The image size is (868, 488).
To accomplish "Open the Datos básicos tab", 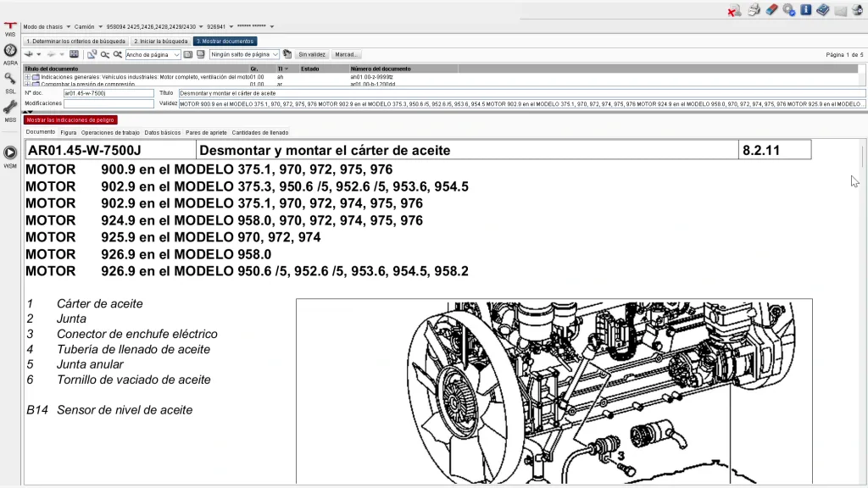I will click(162, 133).
